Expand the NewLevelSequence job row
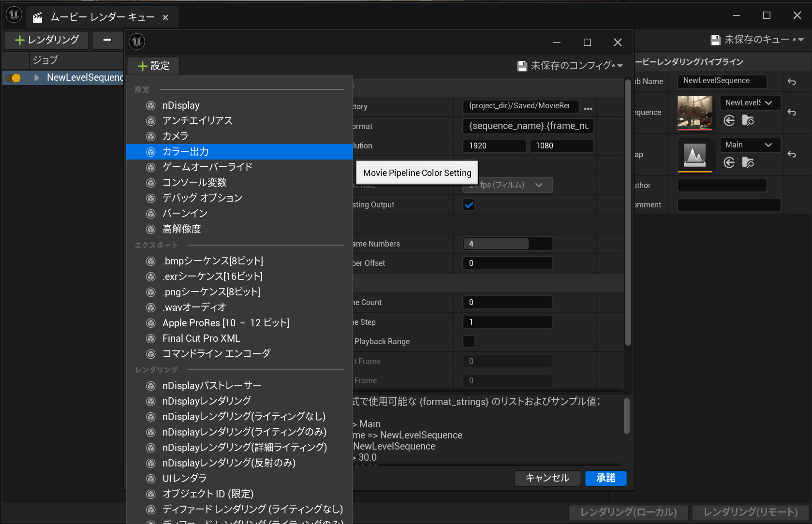 pyautogui.click(x=36, y=78)
